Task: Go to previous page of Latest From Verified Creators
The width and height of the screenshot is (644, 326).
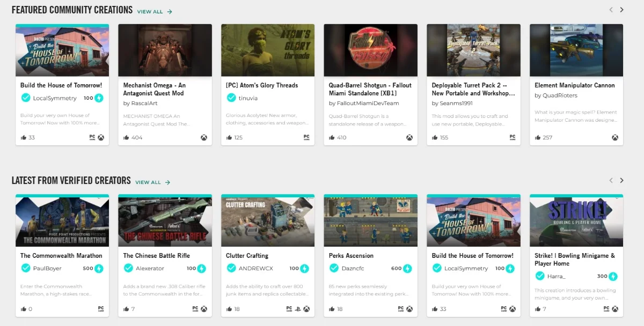Action: click(x=611, y=181)
